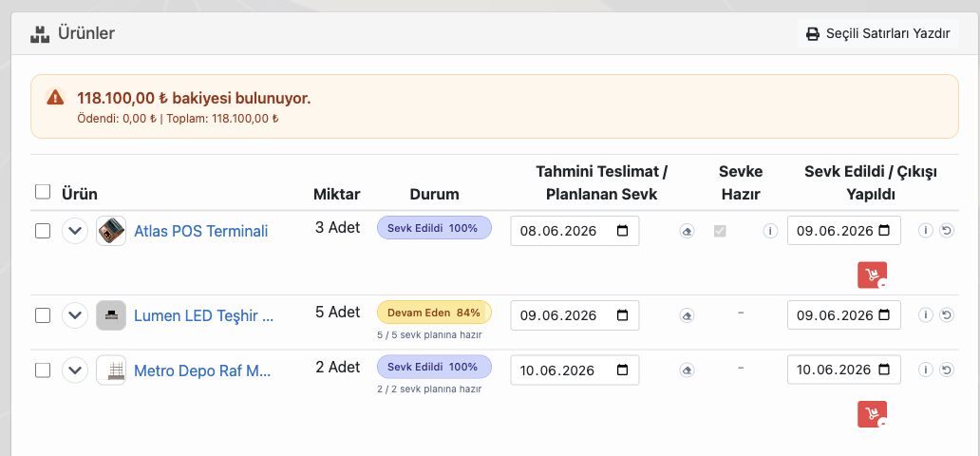Image resolution: width=980 pixels, height=456 pixels.
Task: Open calendar picker on 08.06.2026 planned date
Action: 623,231
